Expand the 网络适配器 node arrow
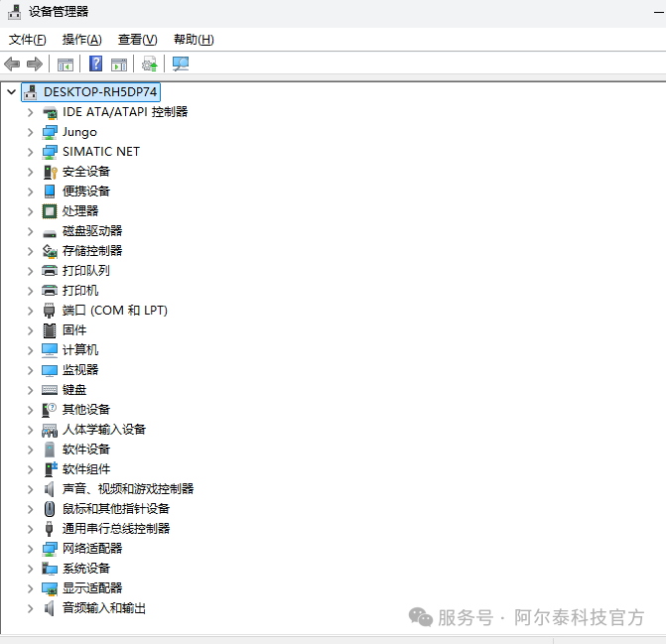 30,549
